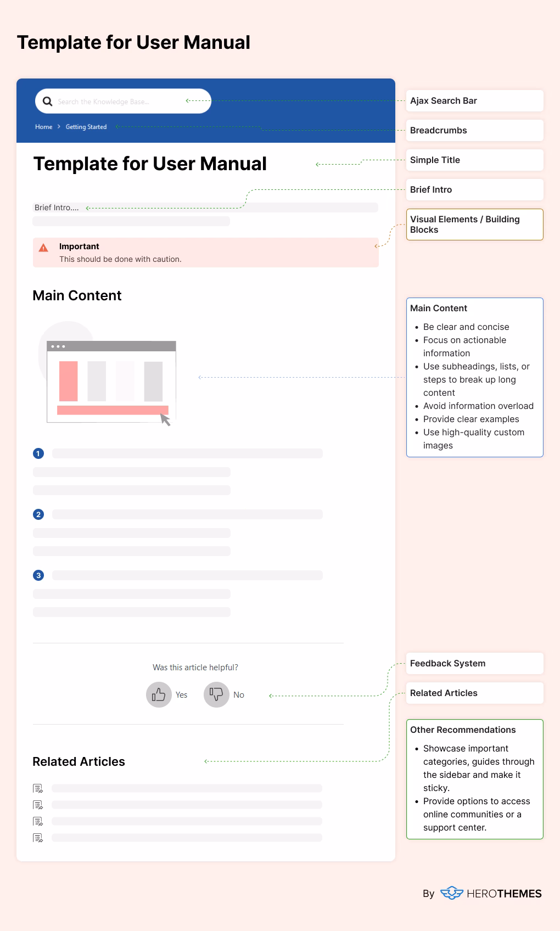Click the Brief Intro.... placeholder text

pos(57,207)
